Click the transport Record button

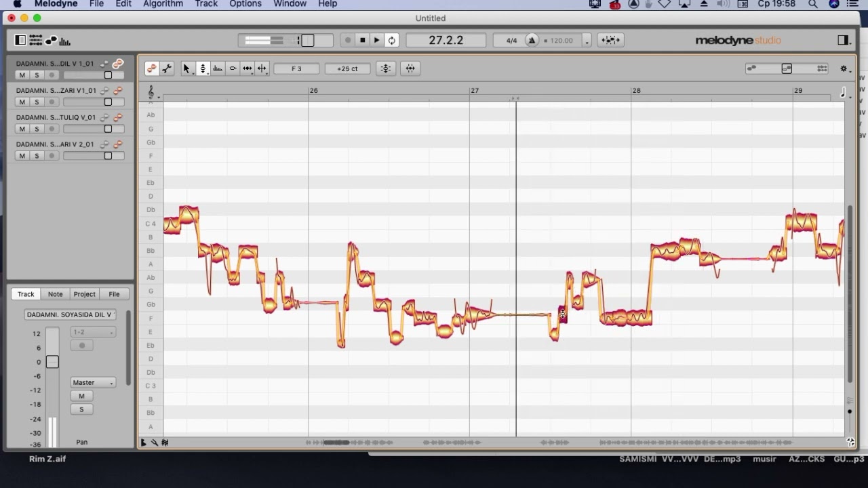[x=348, y=41]
